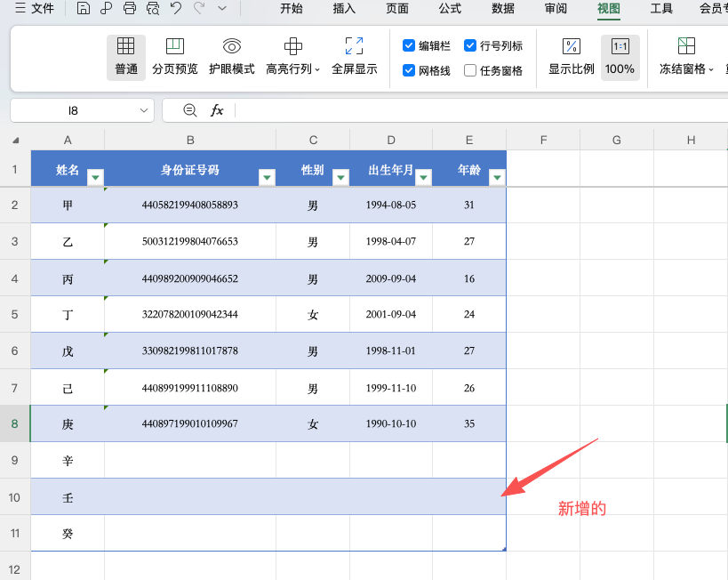Open the 姓名 column filter dropdown

(95, 178)
